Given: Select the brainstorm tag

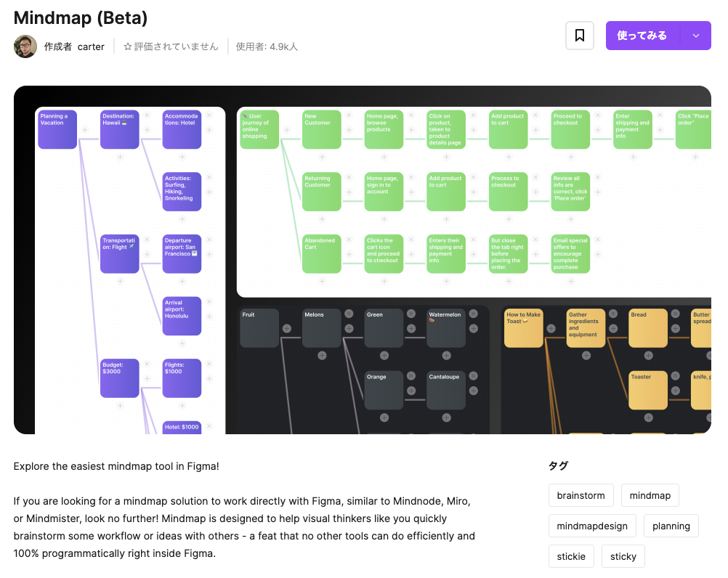Looking at the screenshot, I should pyautogui.click(x=581, y=495).
